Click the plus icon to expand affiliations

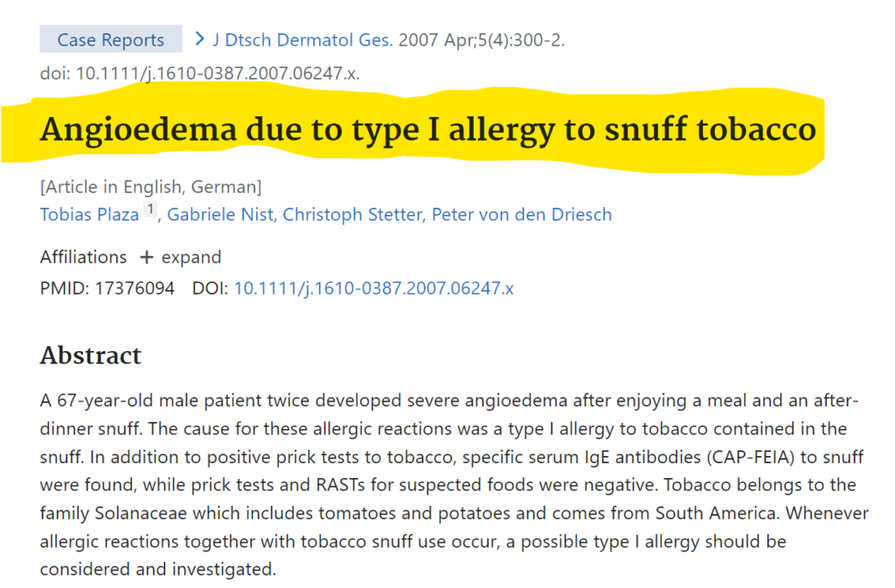pos(147,258)
